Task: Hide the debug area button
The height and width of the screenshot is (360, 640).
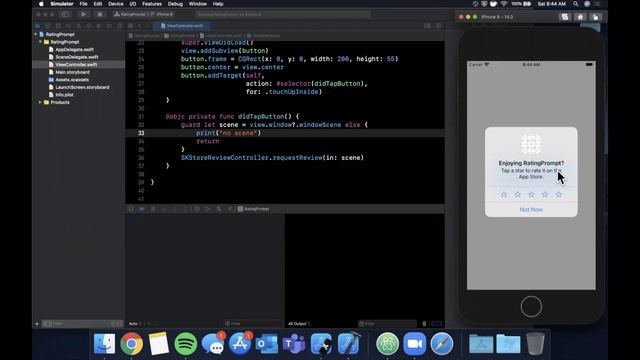Action: click(x=131, y=209)
